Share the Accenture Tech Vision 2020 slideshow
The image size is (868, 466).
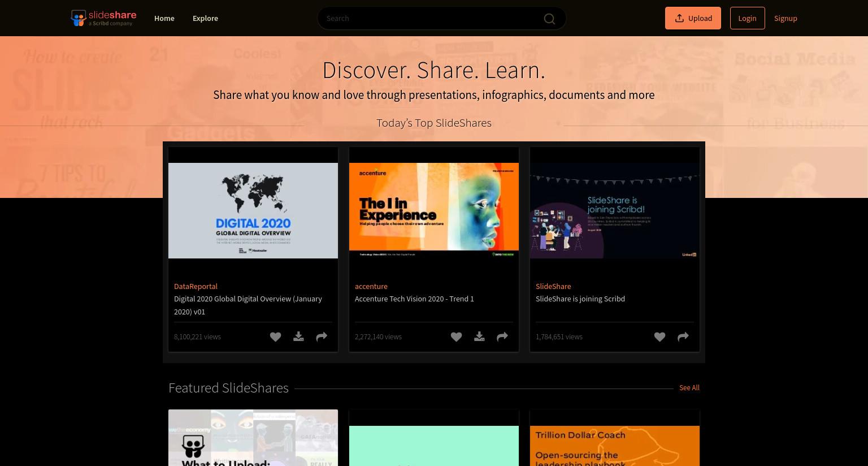tap(502, 337)
